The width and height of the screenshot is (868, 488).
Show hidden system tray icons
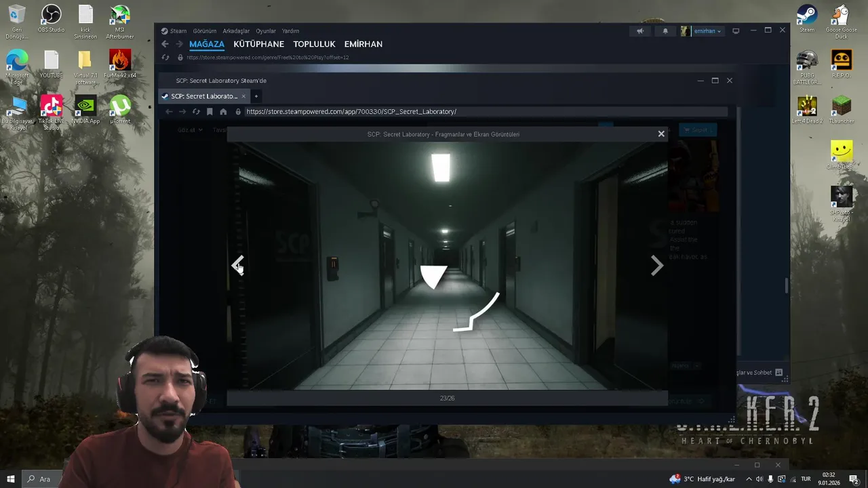[749, 479]
